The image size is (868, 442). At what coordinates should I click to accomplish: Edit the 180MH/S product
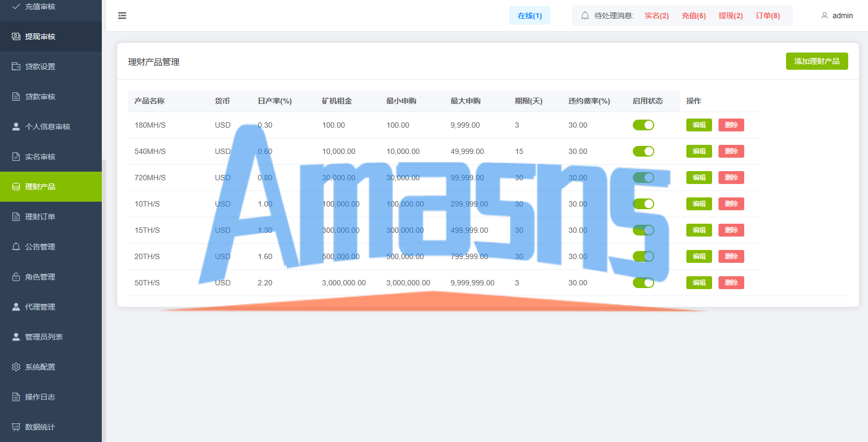(699, 125)
